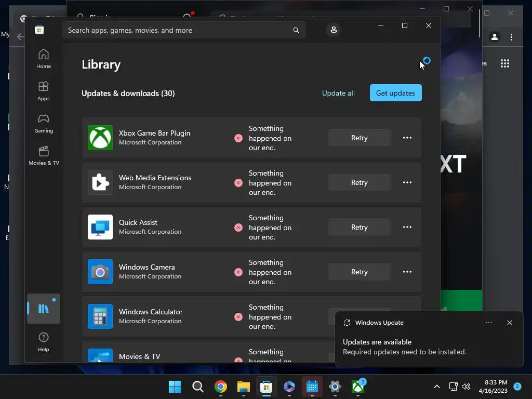Open notification center badge on taskbar

point(517,387)
